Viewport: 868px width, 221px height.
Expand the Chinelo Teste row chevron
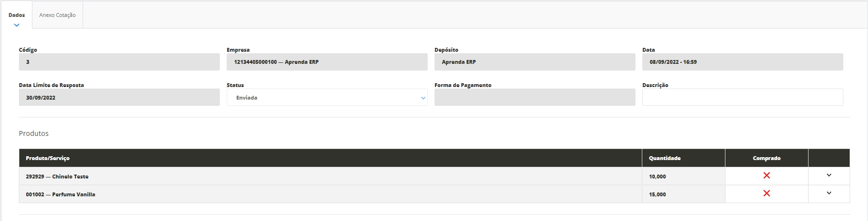pyautogui.click(x=829, y=175)
